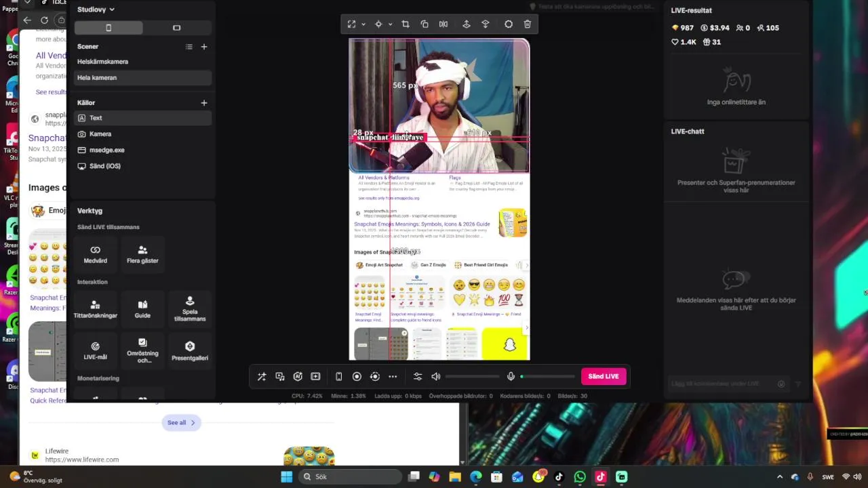The width and height of the screenshot is (868, 488).
Task: Open the magic effects wand tool
Action: click(x=262, y=377)
